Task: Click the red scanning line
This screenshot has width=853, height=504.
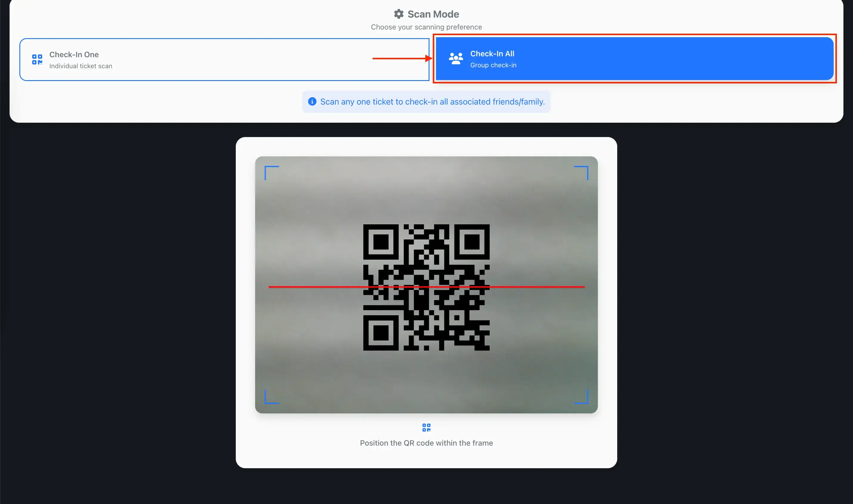Action: coord(316,287)
